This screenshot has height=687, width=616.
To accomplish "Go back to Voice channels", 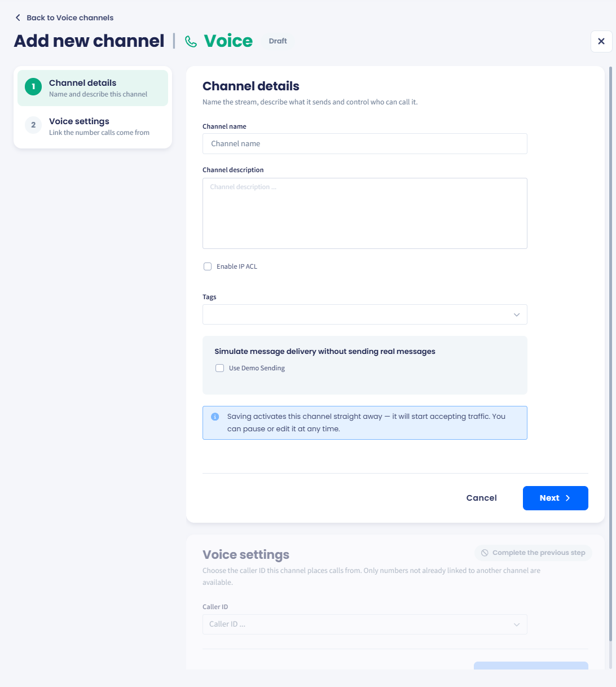I will tap(64, 17).
